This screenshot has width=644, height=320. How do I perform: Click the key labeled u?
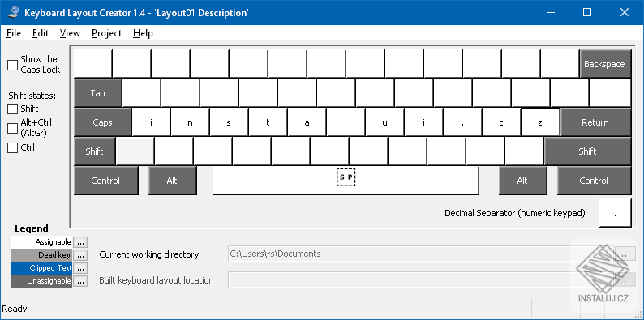[x=384, y=122]
